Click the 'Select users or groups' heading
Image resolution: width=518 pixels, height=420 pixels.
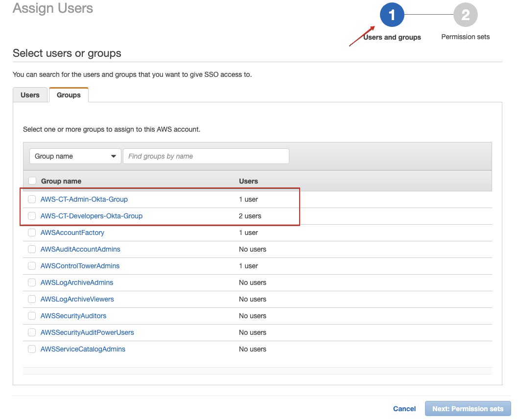[67, 53]
